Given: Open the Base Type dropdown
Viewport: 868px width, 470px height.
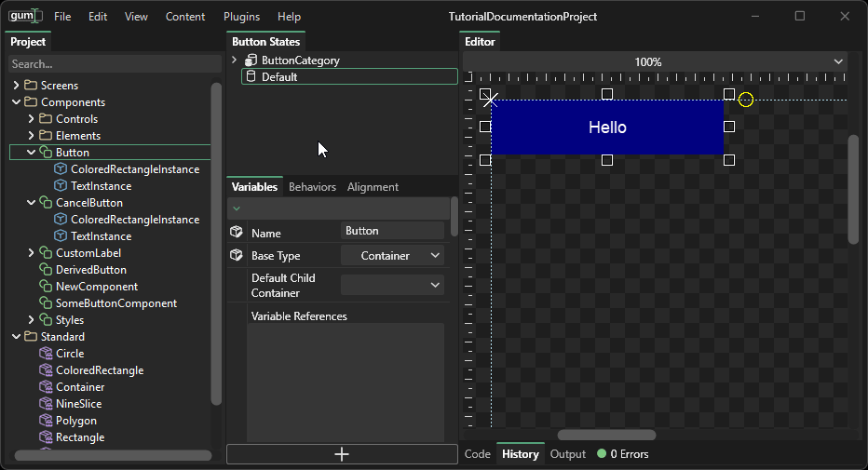Looking at the screenshot, I should click(x=392, y=256).
